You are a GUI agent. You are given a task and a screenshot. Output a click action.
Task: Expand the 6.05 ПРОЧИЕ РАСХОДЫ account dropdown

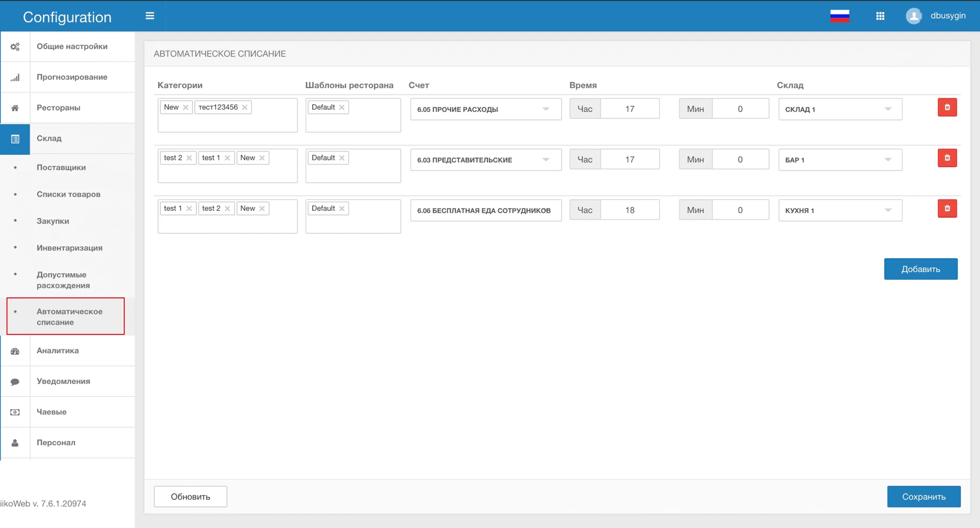pyautogui.click(x=545, y=109)
